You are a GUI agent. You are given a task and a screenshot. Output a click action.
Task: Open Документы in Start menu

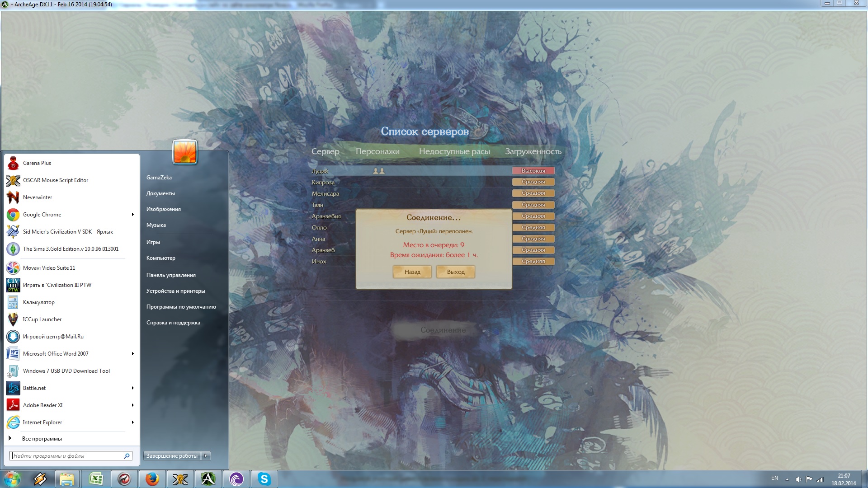coord(160,193)
